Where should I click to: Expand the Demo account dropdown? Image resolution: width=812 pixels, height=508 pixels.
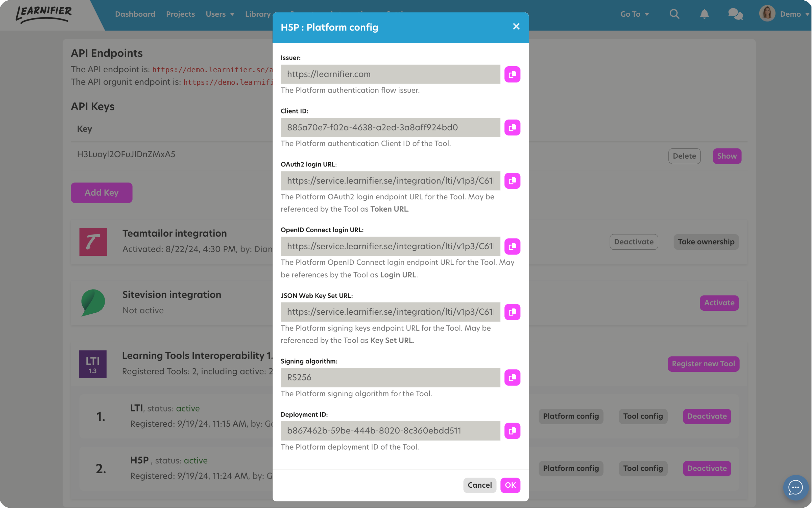795,14
